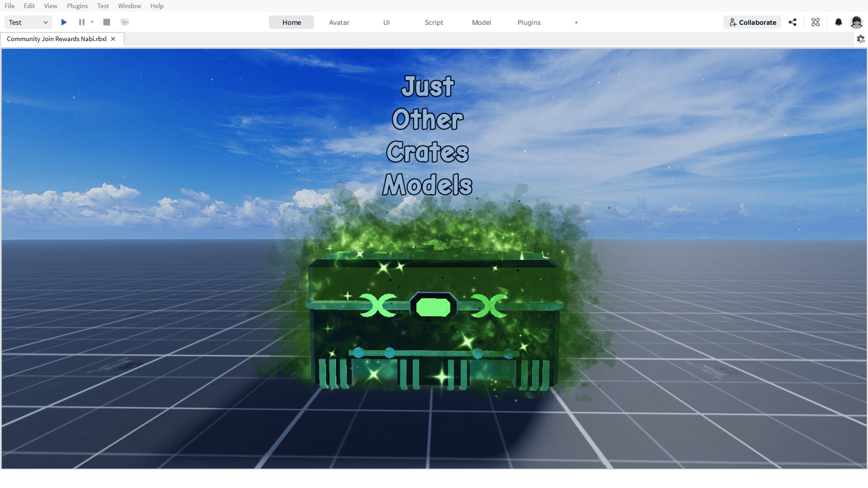Open the Help menu

coord(157,6)
